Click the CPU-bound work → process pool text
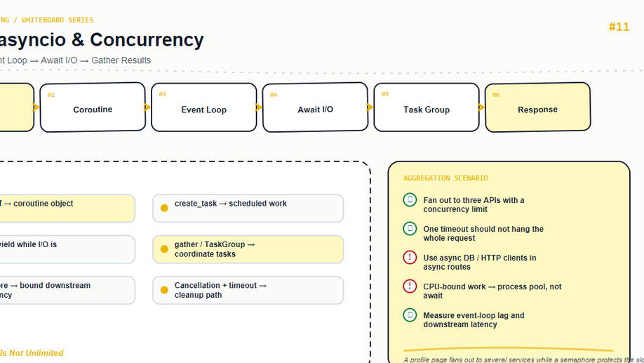The height and width of the screenshot is (363, 644). pos(492,291)
